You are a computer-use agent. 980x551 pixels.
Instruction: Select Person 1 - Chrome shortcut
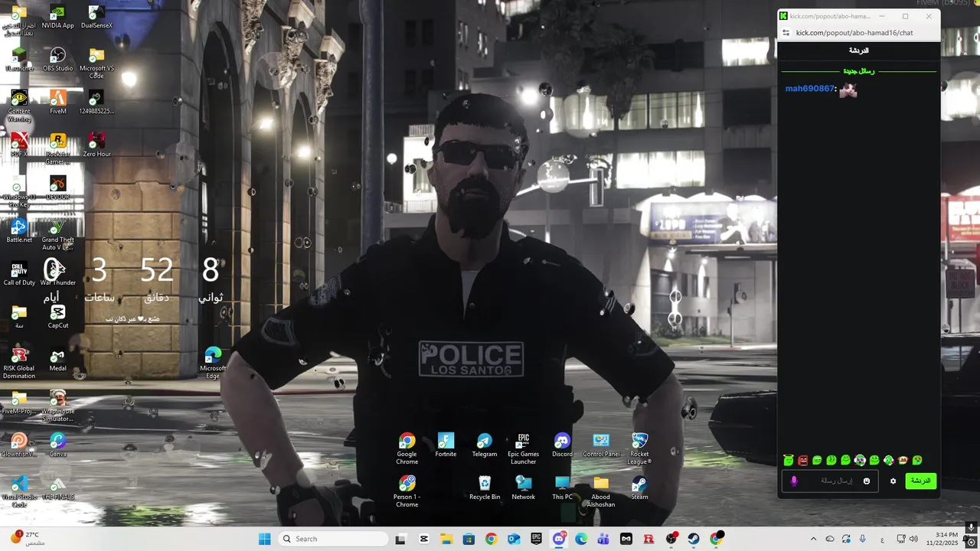tap(407, 492)
